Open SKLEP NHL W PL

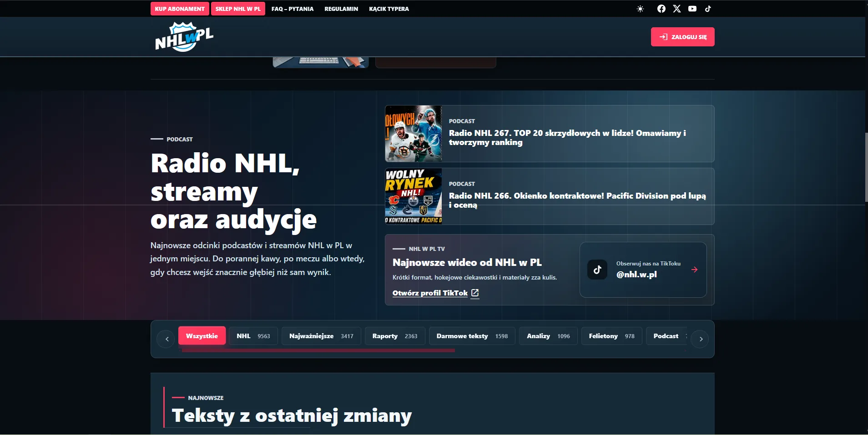point(238,9)
